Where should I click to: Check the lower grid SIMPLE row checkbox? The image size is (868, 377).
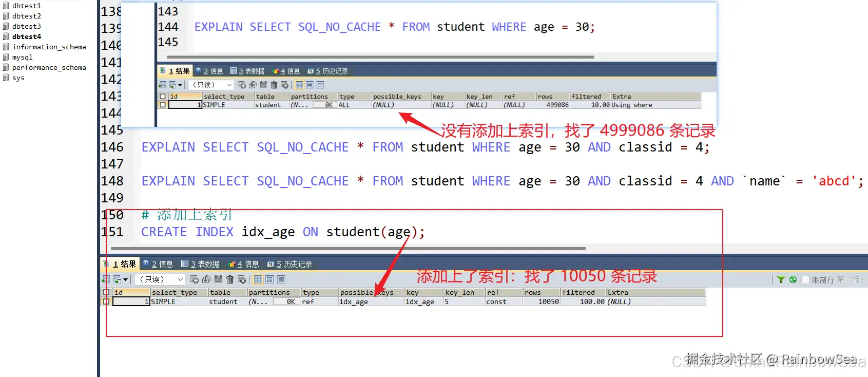(106, 301)
